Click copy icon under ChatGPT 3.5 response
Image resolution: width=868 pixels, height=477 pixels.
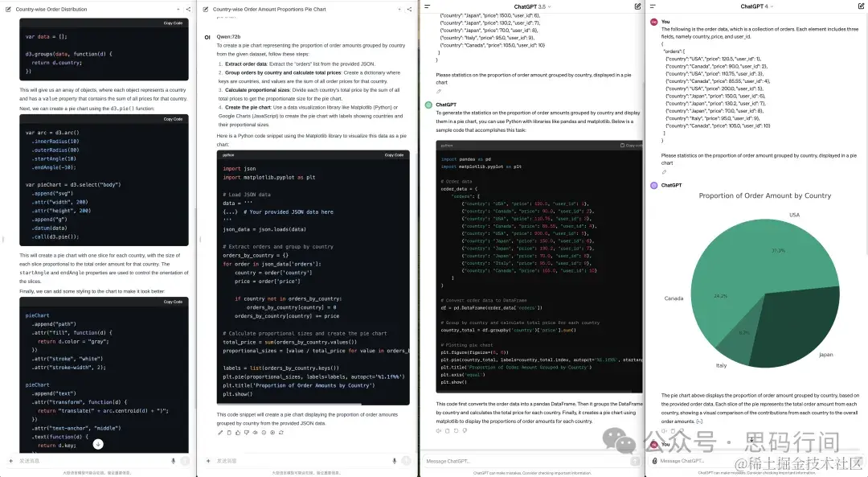click(x=448, y=430)
